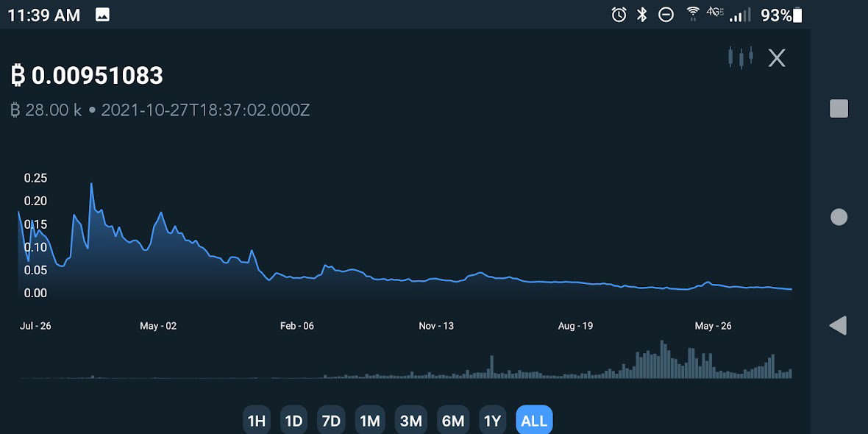Select the ALL time range

pyautogui.click(x=534, y=421)
